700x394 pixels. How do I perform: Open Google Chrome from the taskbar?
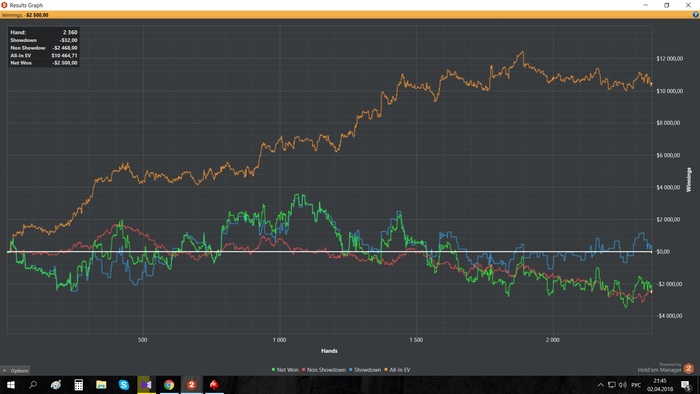[169, 385]
